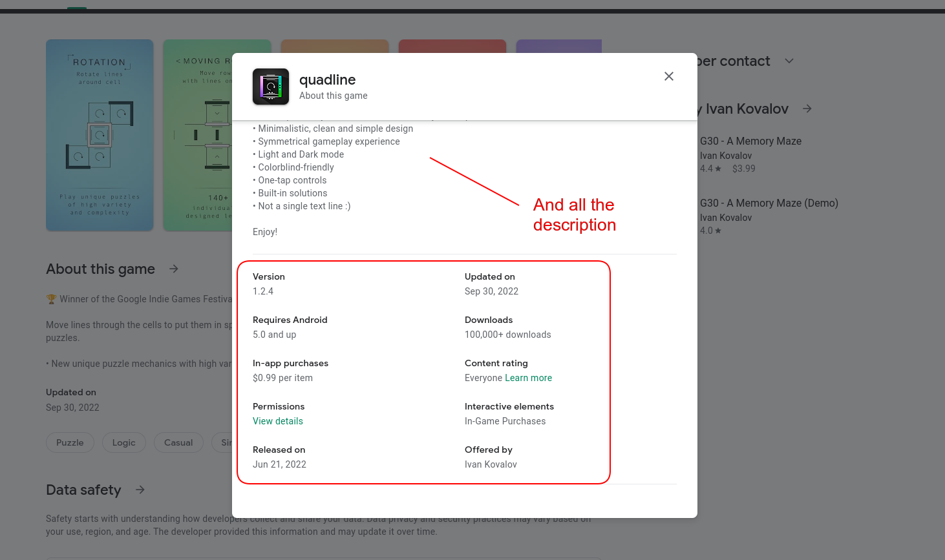945x560 pixels.
Task: Click 100,000+ downloads text
Action: [508, 335]
